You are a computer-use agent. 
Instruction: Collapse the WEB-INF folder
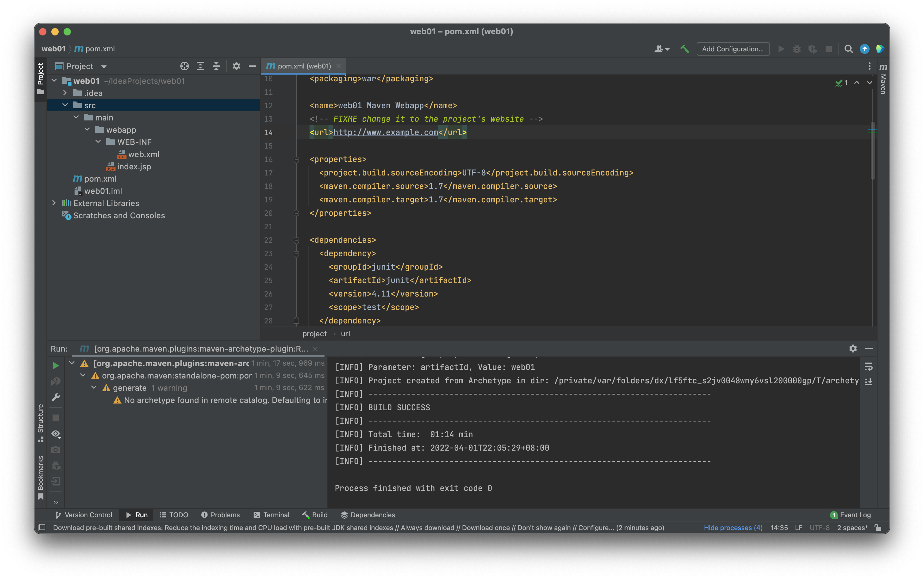click(98, 142)
